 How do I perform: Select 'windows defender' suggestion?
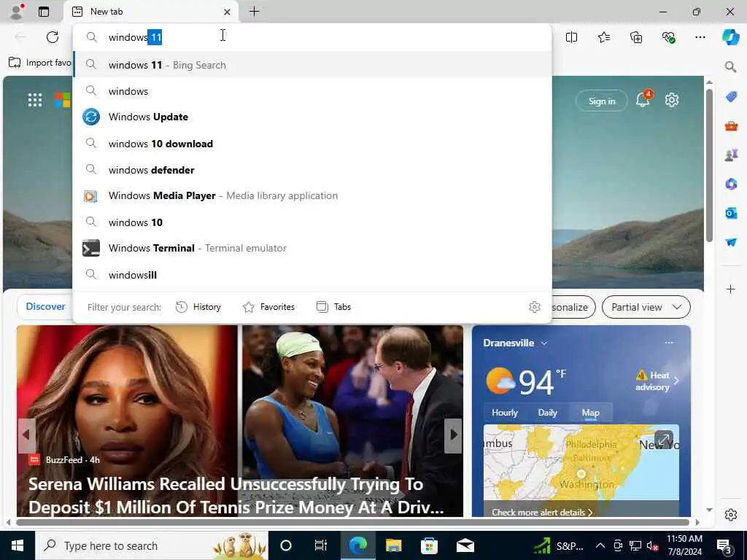312,169
